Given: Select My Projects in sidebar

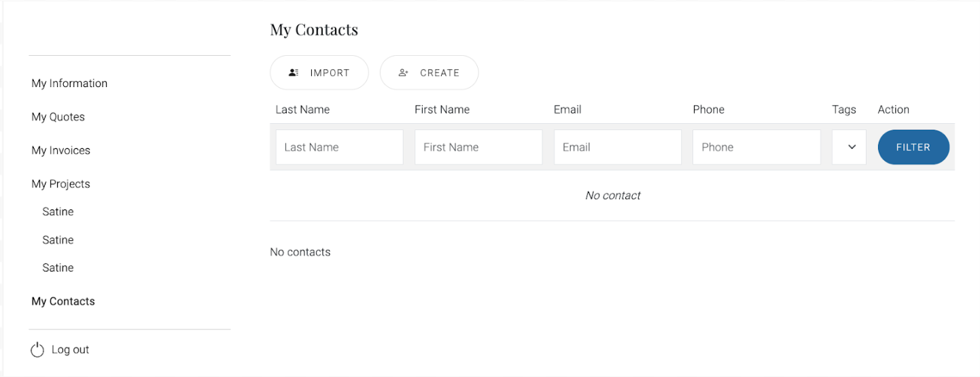Looking at the screenshot, I should [x=60, y=184].
